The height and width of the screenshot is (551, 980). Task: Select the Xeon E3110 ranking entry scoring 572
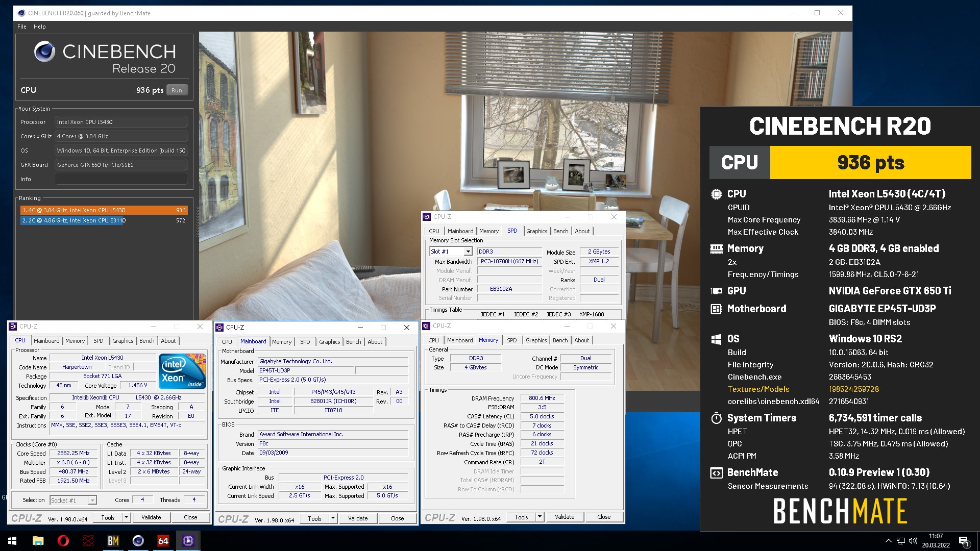tap(104, 220)
